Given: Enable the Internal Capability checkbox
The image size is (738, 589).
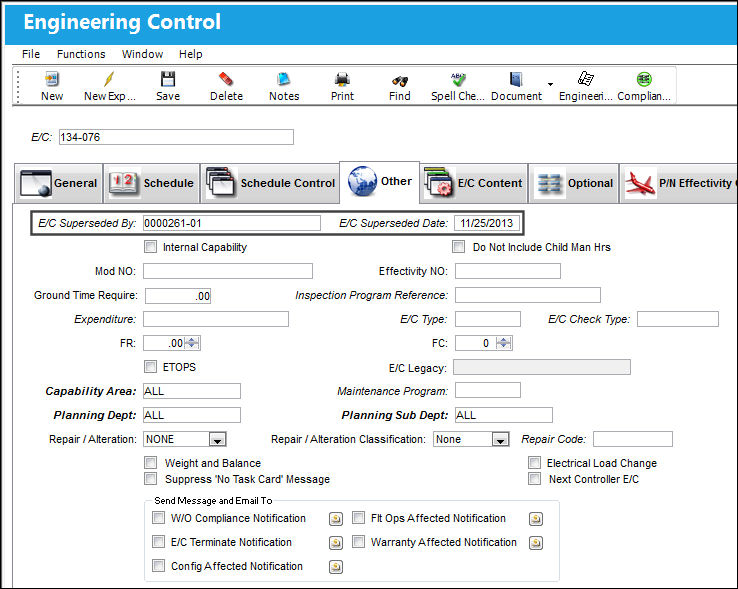Looking at the screenshot, I should coord(151,247).
